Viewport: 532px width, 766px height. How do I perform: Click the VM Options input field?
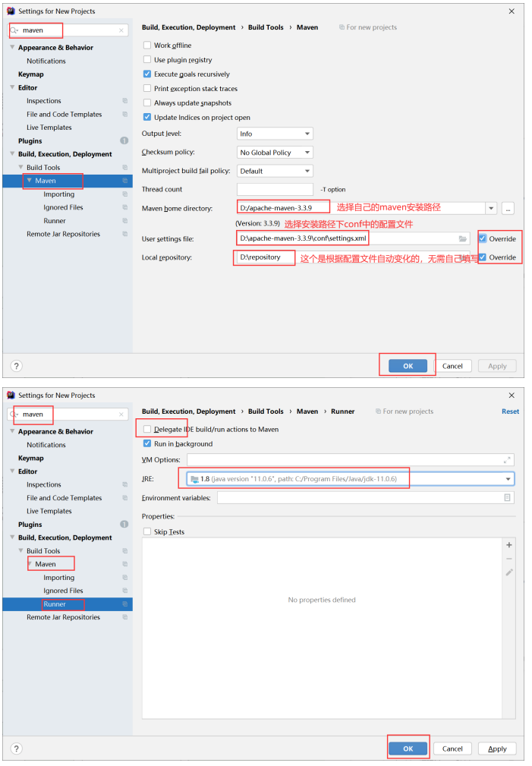(351, 460)
